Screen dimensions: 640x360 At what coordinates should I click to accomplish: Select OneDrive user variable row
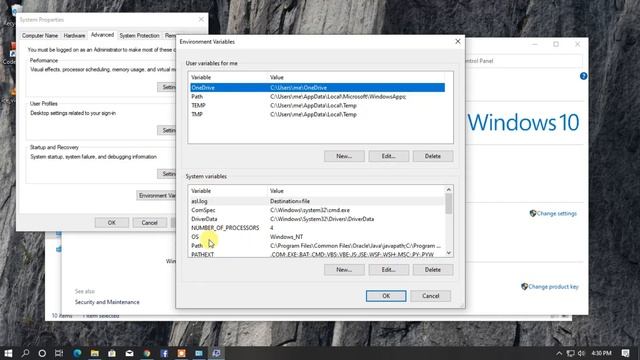[318, 87]
